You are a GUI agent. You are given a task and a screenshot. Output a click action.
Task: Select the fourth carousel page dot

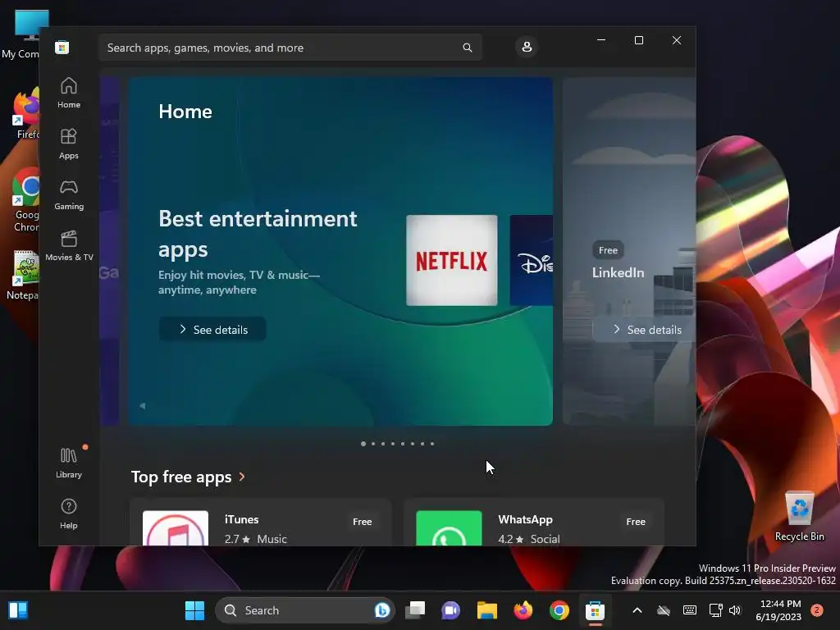393,444
